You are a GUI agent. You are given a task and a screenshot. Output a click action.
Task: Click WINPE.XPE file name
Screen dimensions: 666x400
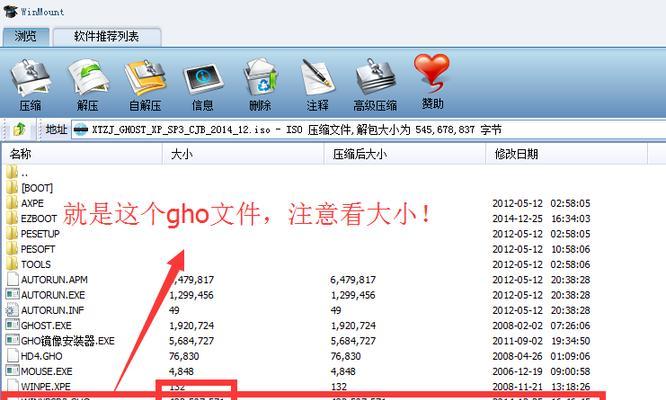click(x=46, y=386)
